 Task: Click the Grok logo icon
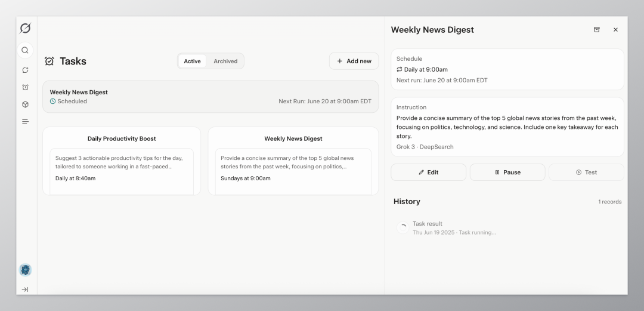[25, 29]
